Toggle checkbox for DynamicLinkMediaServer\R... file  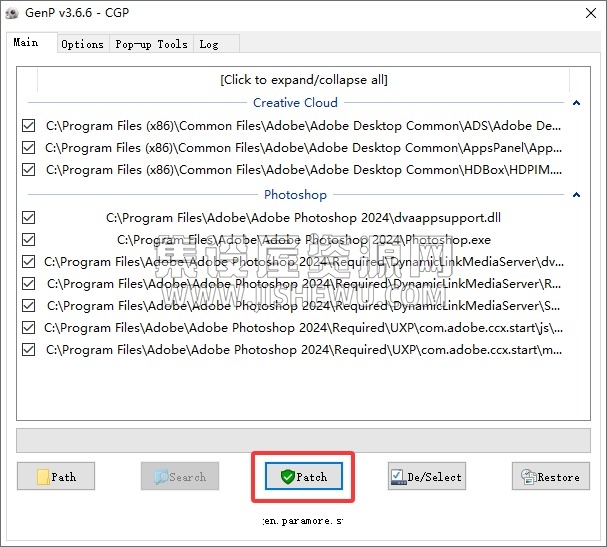[29, 284]
